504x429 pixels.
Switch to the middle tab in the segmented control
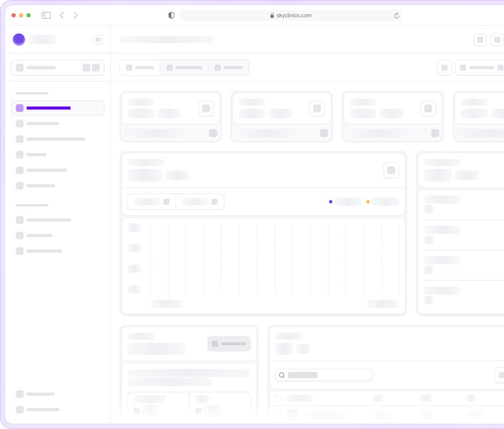[x=184, y=67]
